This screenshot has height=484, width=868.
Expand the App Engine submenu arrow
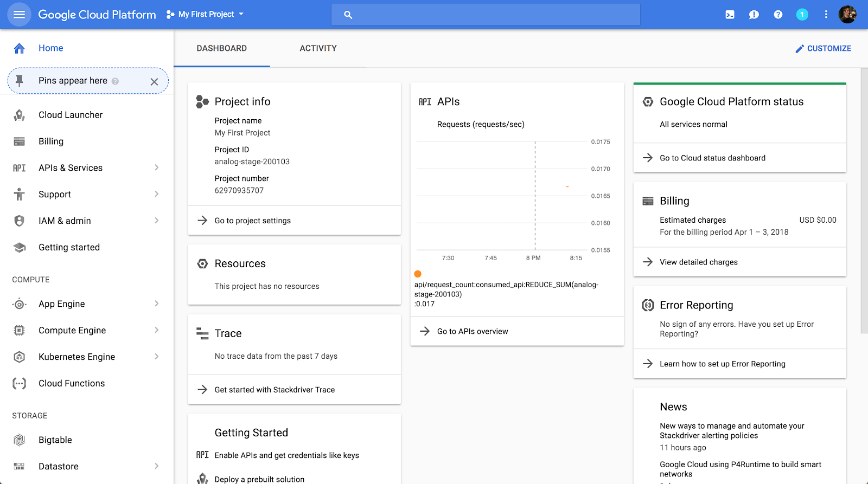pos(156,304)
